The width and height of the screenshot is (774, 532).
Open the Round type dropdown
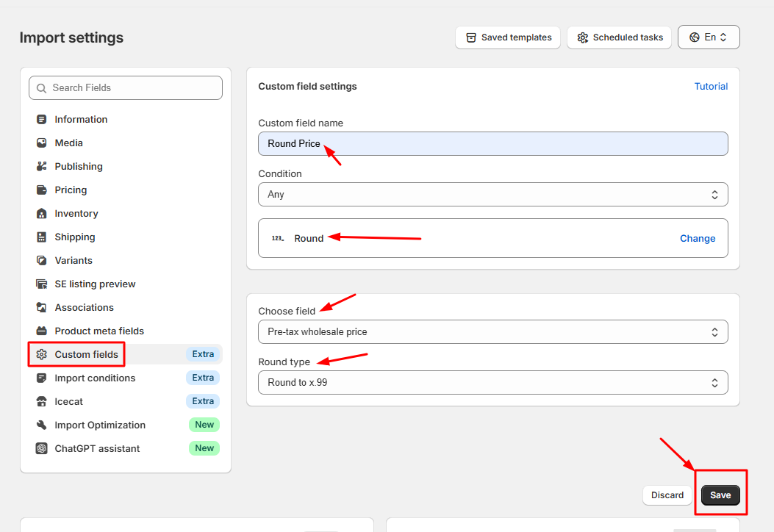(492, 383)
